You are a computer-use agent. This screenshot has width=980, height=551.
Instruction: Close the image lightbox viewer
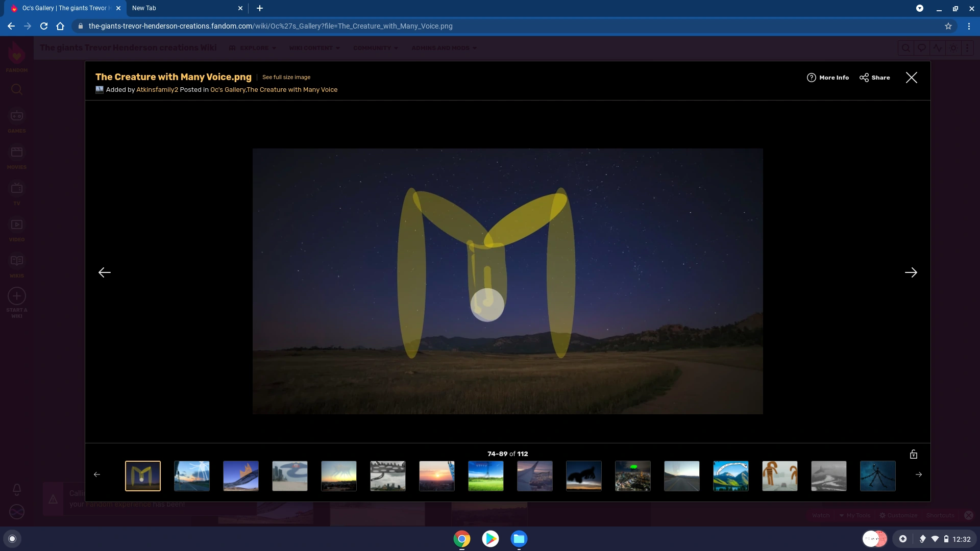(x=911, y=78)
